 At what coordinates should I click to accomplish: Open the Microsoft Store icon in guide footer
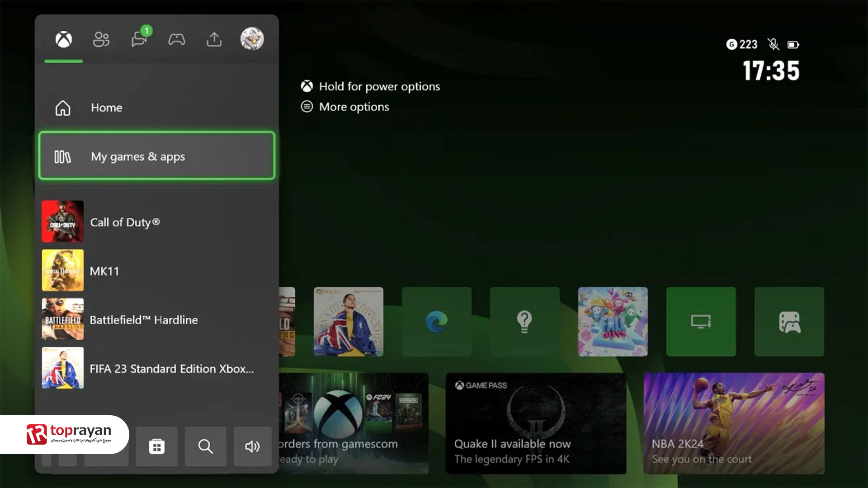pyautogui.click(x=157, y=446)
